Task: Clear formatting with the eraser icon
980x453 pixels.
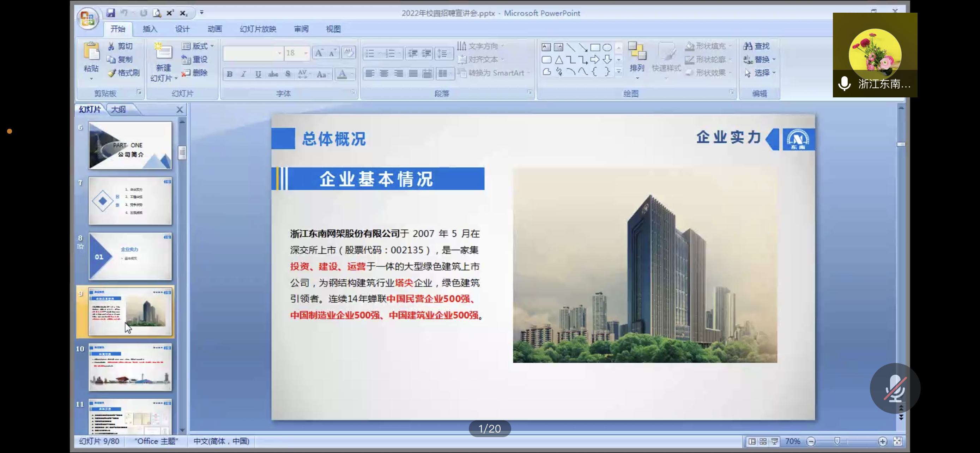Action: [x=349, y=53]
